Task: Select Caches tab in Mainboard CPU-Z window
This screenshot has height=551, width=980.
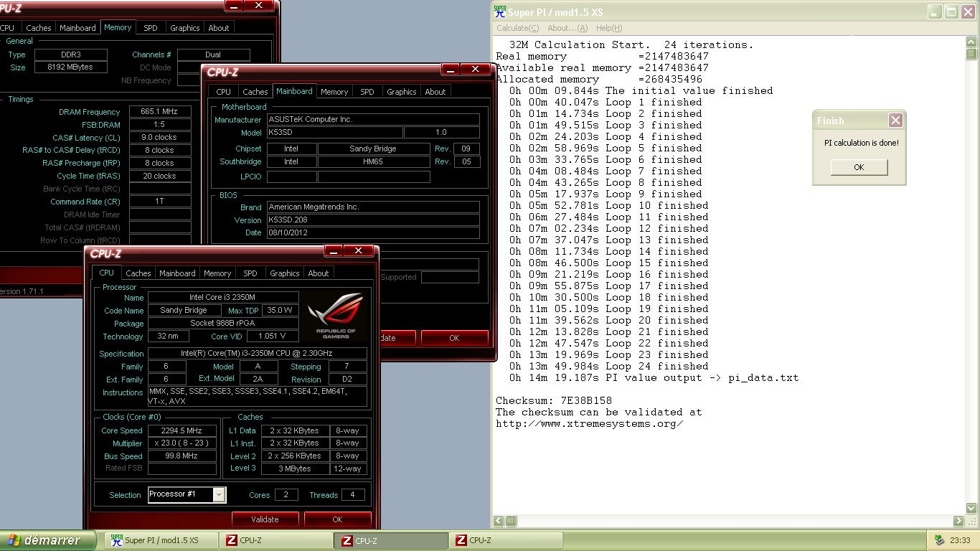Action: [x=255, y=92]
